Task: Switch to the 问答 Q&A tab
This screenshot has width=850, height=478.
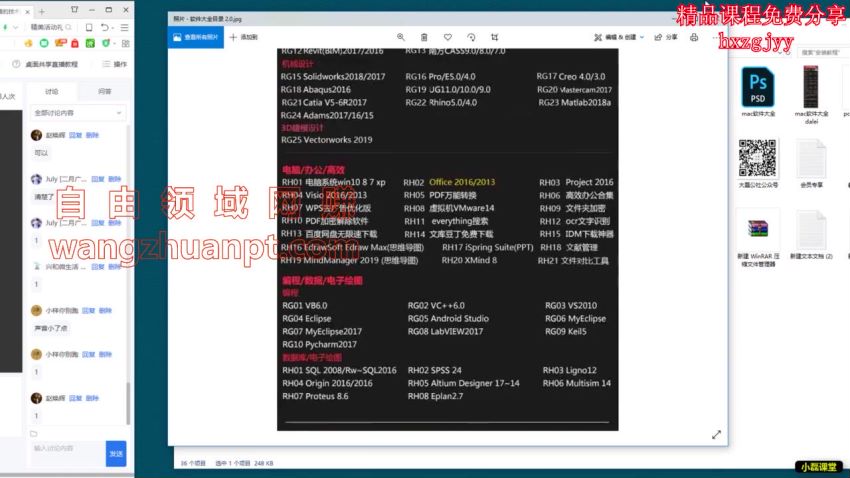Action: click(105, 92)
